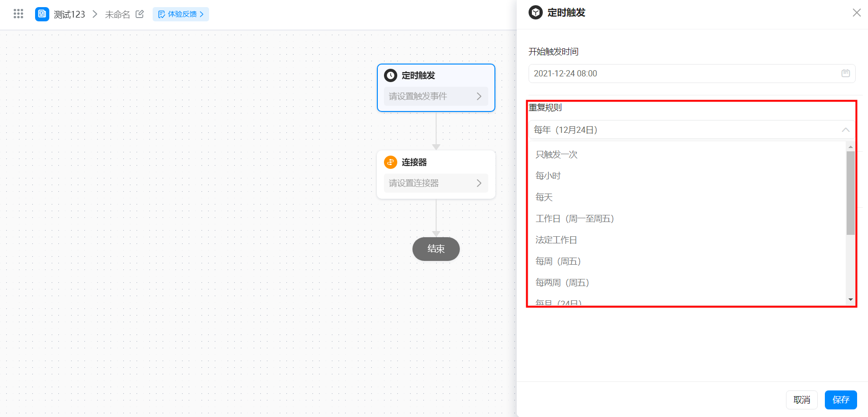
Task: Click the dropdown list scrollbar down arrow
Action: tap(850, 299)
